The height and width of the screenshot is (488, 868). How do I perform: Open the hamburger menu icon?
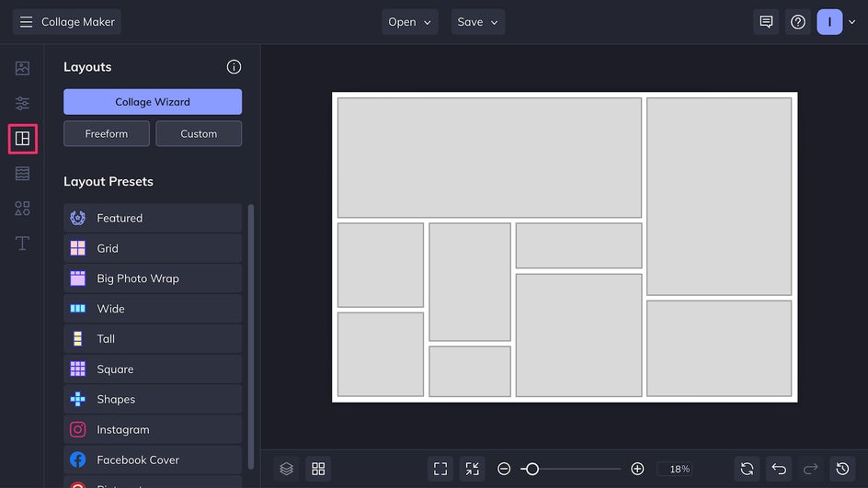26,22
